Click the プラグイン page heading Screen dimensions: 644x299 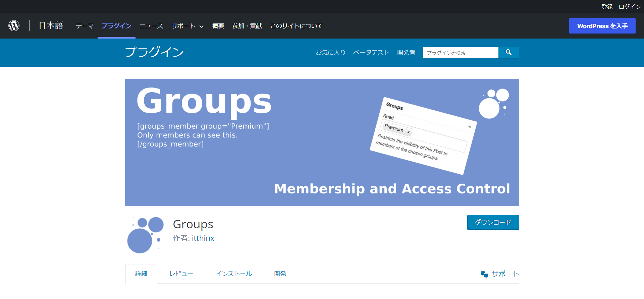pos(154,52)
